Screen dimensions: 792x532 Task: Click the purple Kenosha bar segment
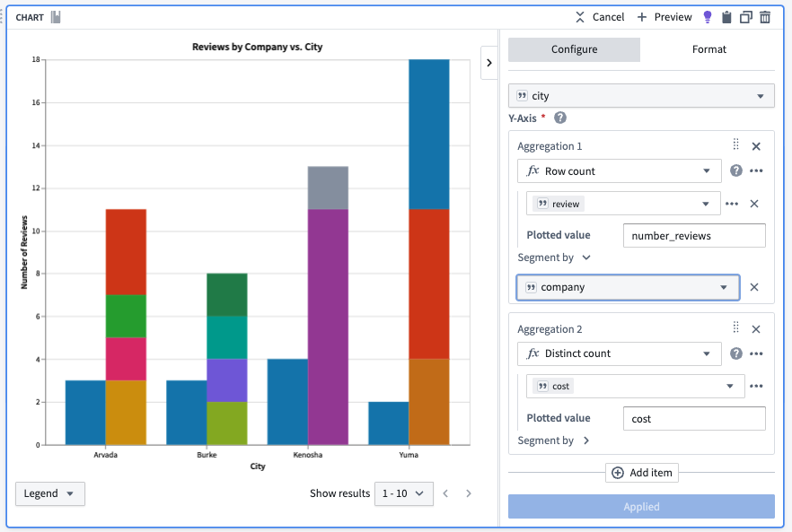328,327
